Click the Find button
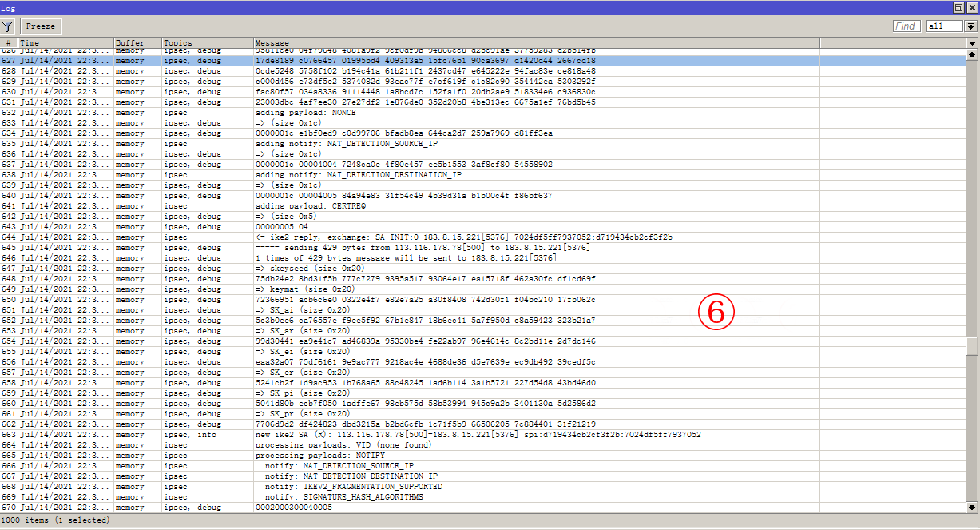 pyautogui.click(x=906, y=26)
